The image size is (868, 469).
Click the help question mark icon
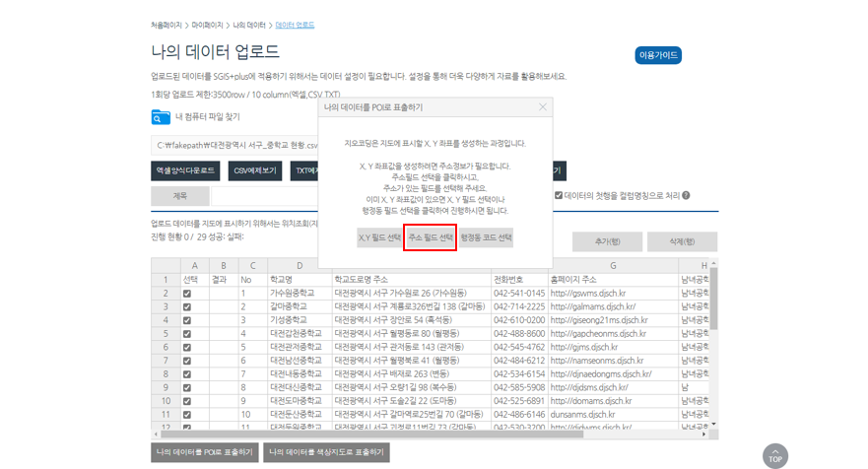pyautogui.click(x=686, y=195)
